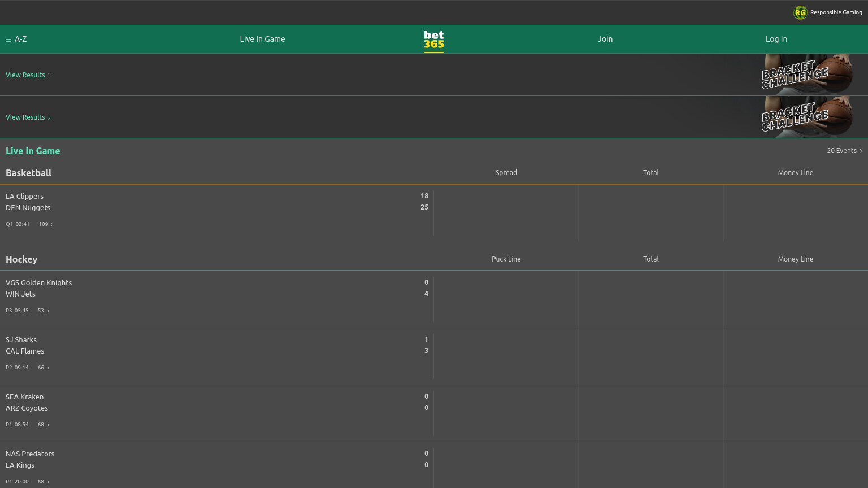Click the Join link in header

pos(605,39)
